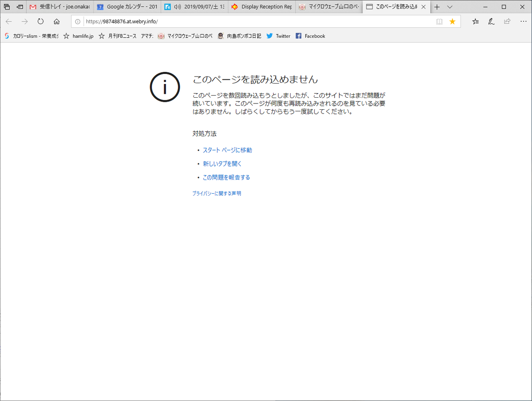Image resolution: width=532 pixels, height=401 pixels.
Task: Open カロリーslism favorite
Action: [x=31, y=36]
